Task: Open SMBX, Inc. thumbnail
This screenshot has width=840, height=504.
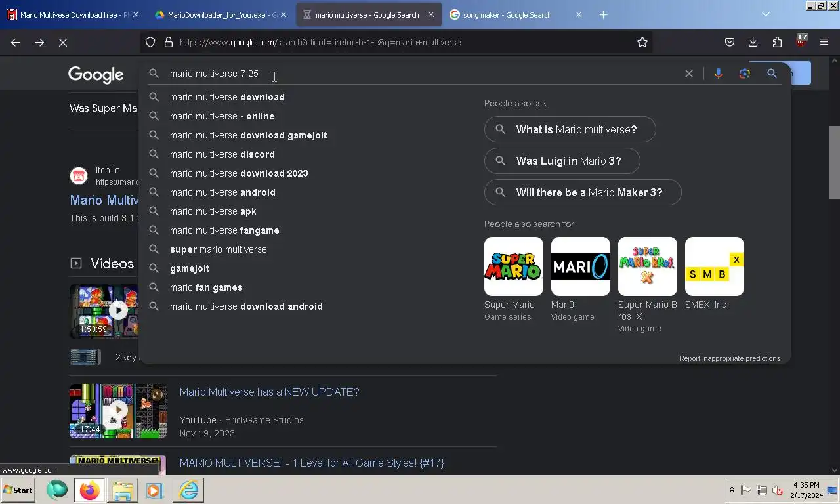Action: 715,266
